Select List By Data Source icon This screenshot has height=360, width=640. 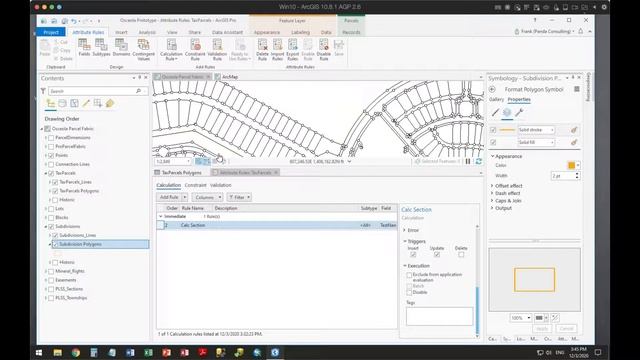pyautogui.click(x=62, y=104)
